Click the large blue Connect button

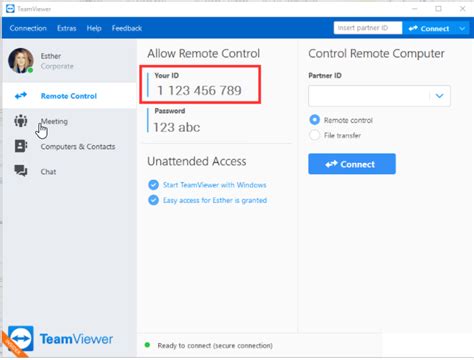[x=352, y=164]
